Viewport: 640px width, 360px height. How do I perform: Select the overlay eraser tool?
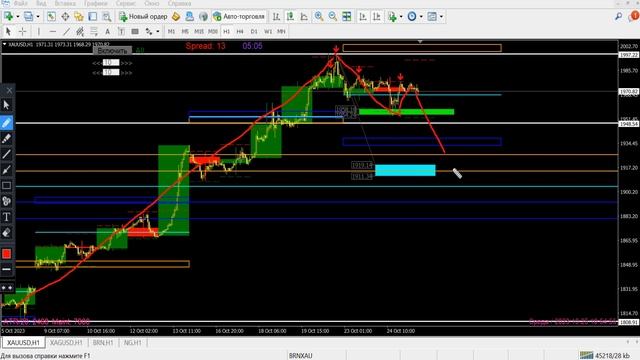(7, 233)
